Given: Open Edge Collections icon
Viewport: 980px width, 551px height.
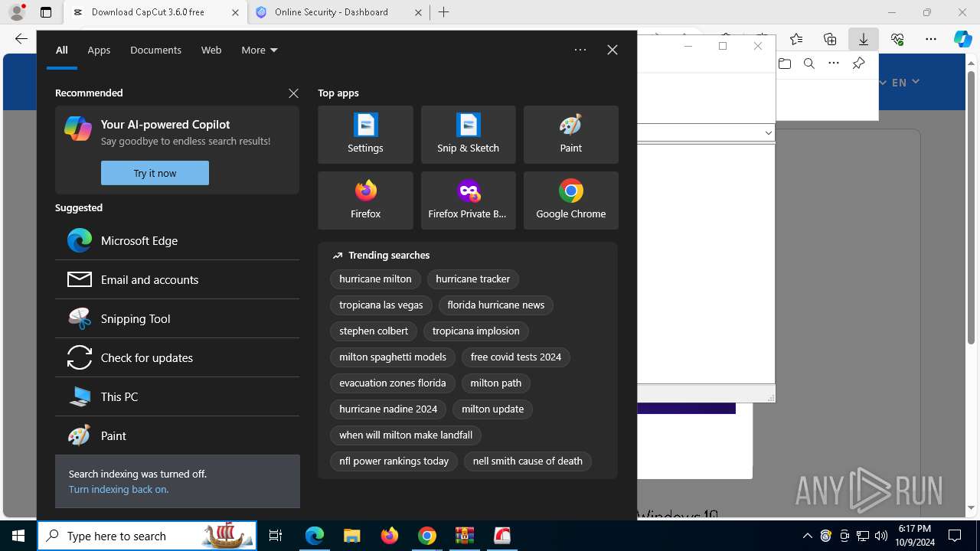Looking at the screenshot, I should pyautogui.click(x=830, y=39).
